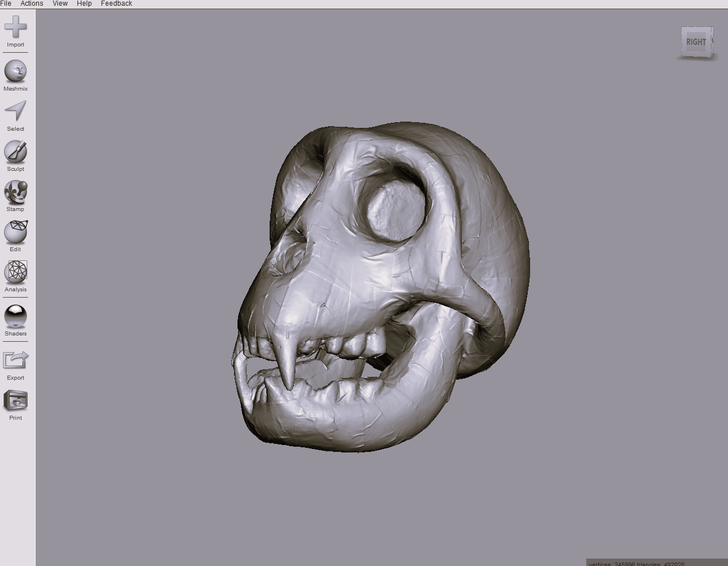Click the Export icon

pyautogui.click(x=15, y=361)
